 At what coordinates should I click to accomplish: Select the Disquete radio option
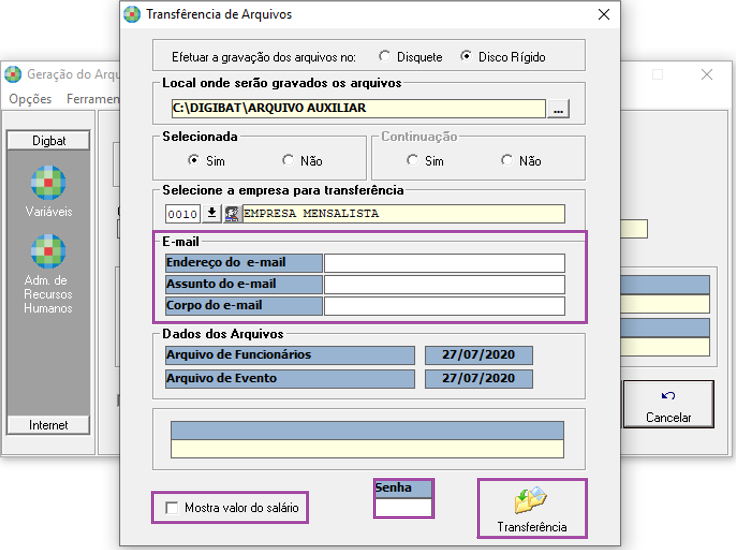point(385,56)
